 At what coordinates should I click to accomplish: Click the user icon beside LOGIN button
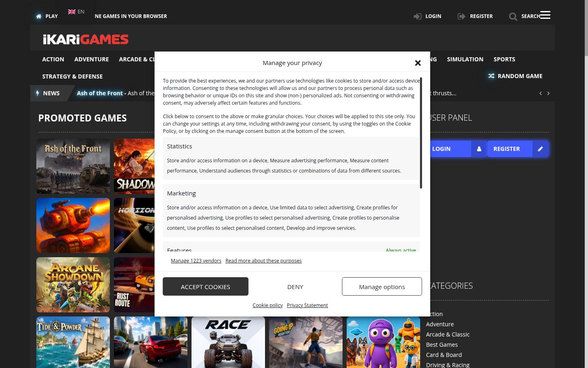(x=479, y=149)
